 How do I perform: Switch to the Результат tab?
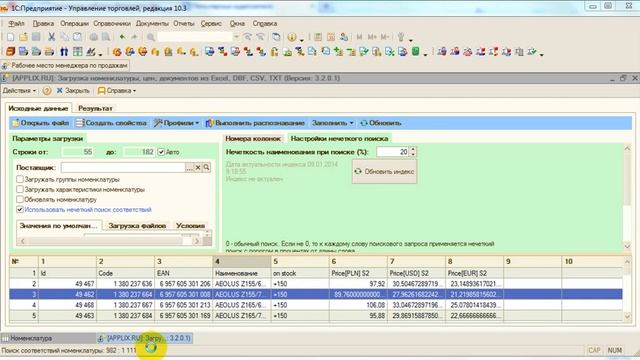(95, 108)
